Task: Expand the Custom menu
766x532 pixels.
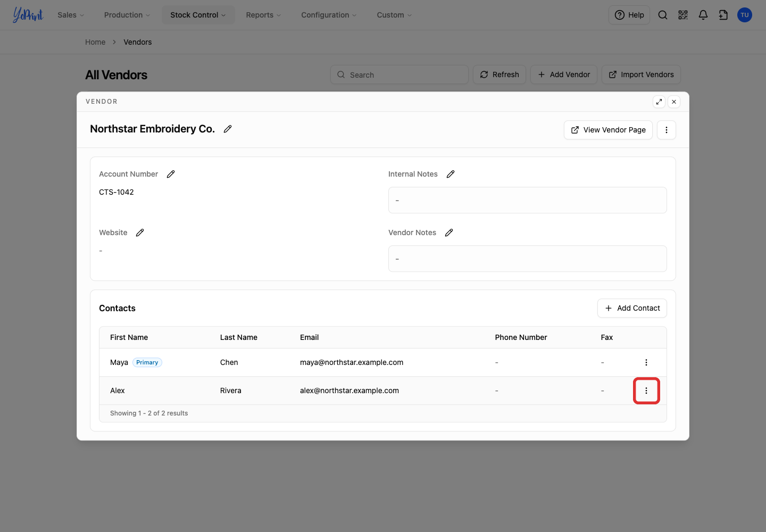Action: click(x=394, y=15)
